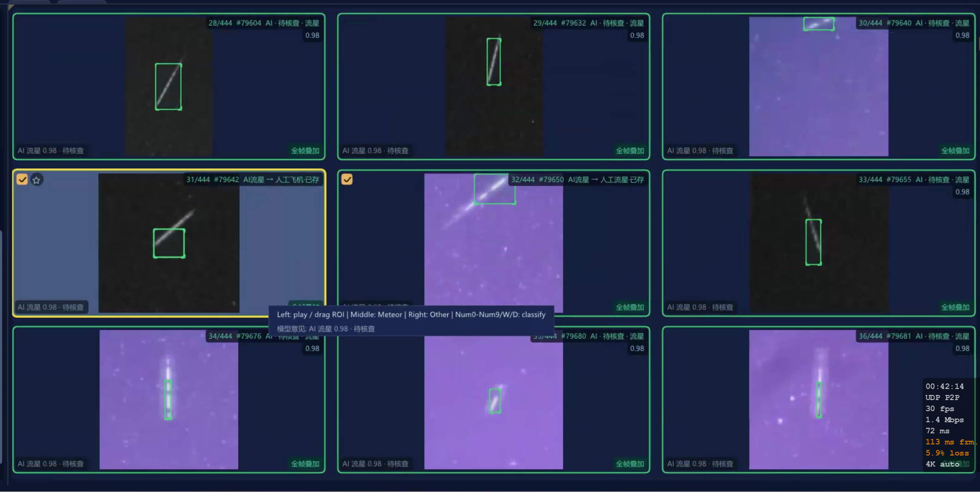Click 全帧叠加 on card #79640
Viewport: 980px width, 492px height.
955,151
